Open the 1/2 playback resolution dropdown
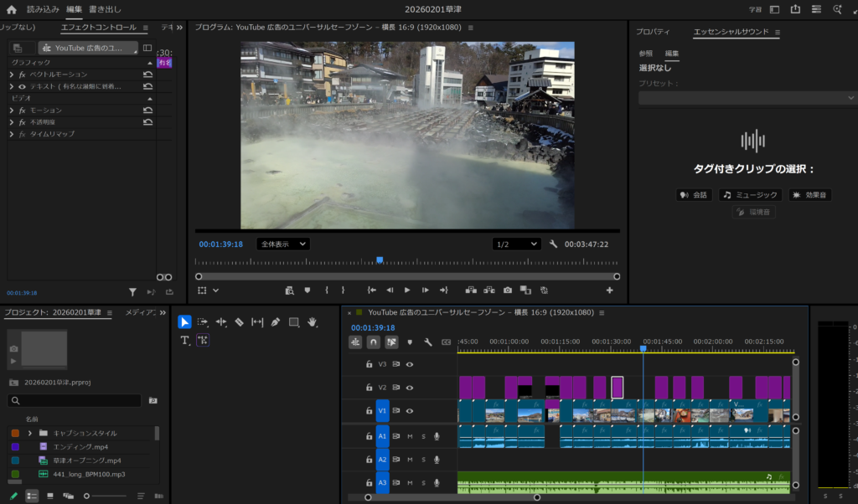This screenshot has width=858, height=504. coord(517,244)
